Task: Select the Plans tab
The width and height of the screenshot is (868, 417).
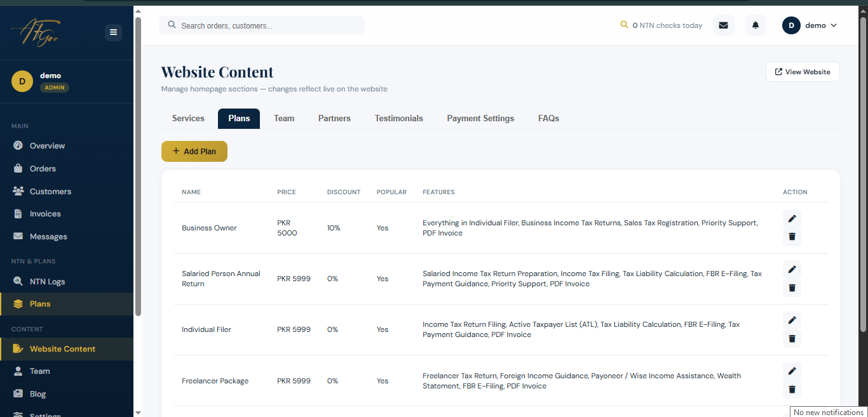Action: click(x=239, y=119)
